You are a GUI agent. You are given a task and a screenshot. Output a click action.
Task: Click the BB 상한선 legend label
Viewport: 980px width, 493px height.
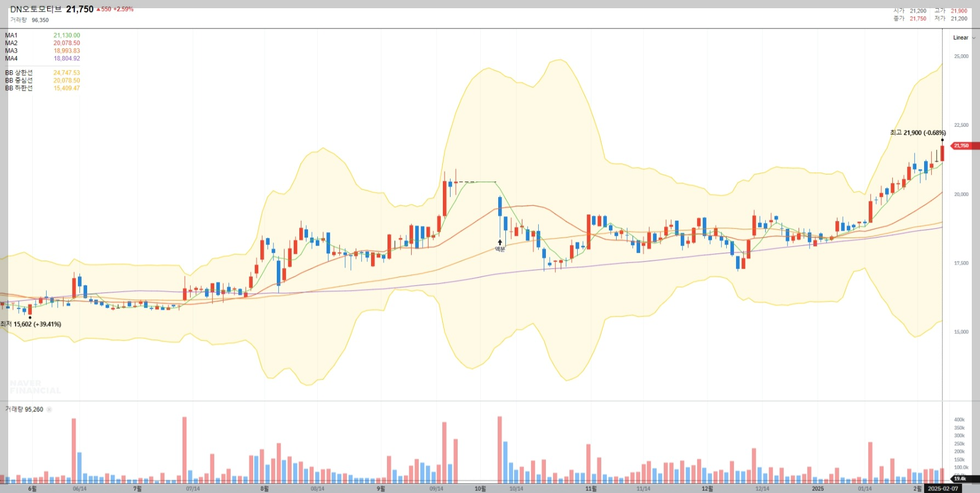pos(19,73)
